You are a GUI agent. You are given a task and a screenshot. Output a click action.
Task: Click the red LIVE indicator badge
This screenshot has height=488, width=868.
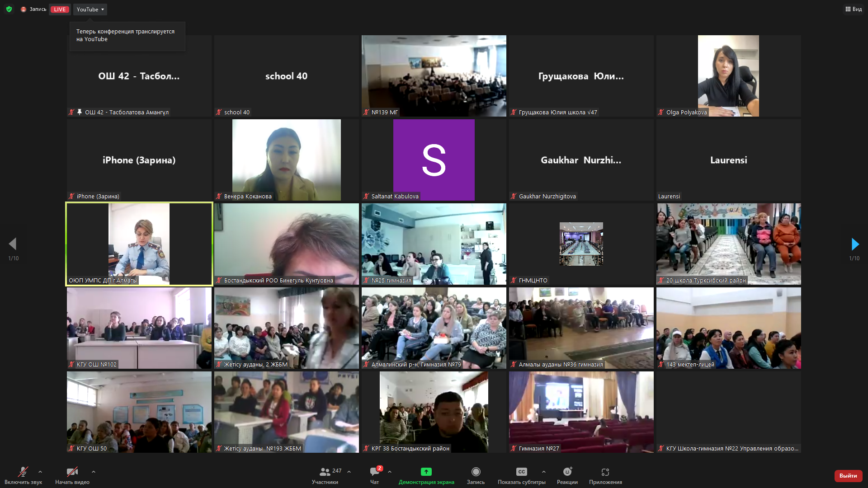60,9
